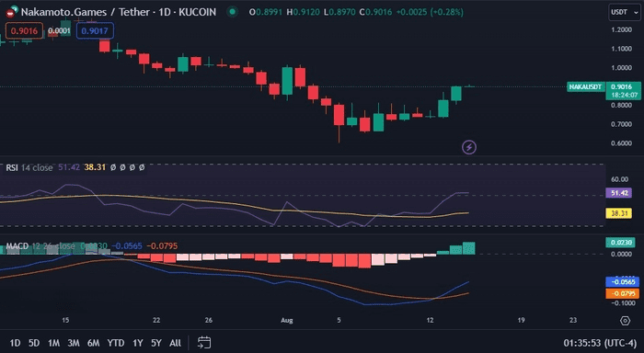The height and width of the screenshot is (353, 644).
Task: Click the NAKAUSDT price line label
Action: click(586, 87)
